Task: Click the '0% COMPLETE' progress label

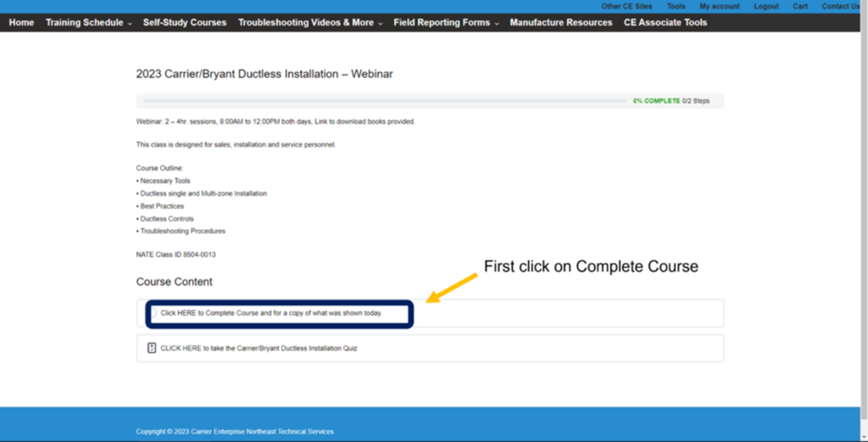Action: click(x=657, y=101)
